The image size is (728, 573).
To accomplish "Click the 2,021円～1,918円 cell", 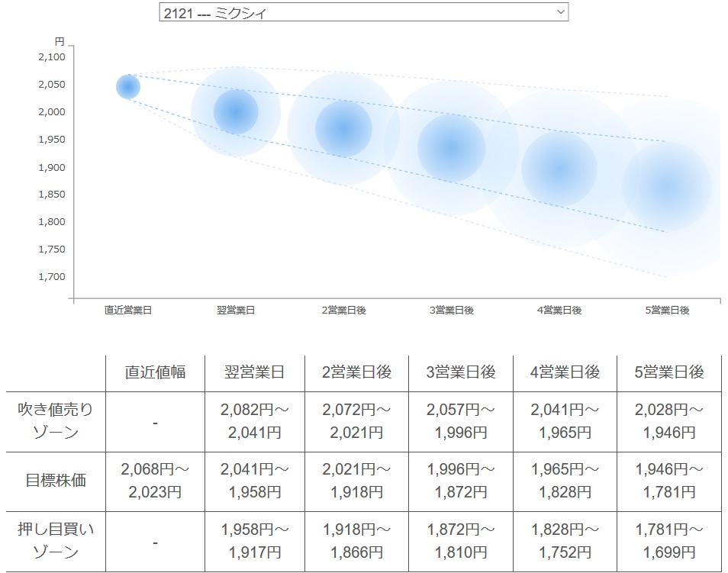I will 356,481.
